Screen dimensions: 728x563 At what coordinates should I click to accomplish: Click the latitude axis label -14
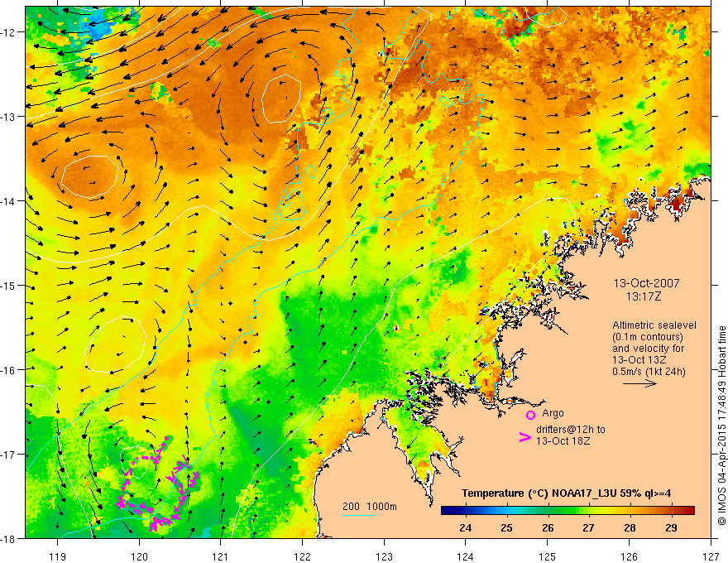pos(8,201)
